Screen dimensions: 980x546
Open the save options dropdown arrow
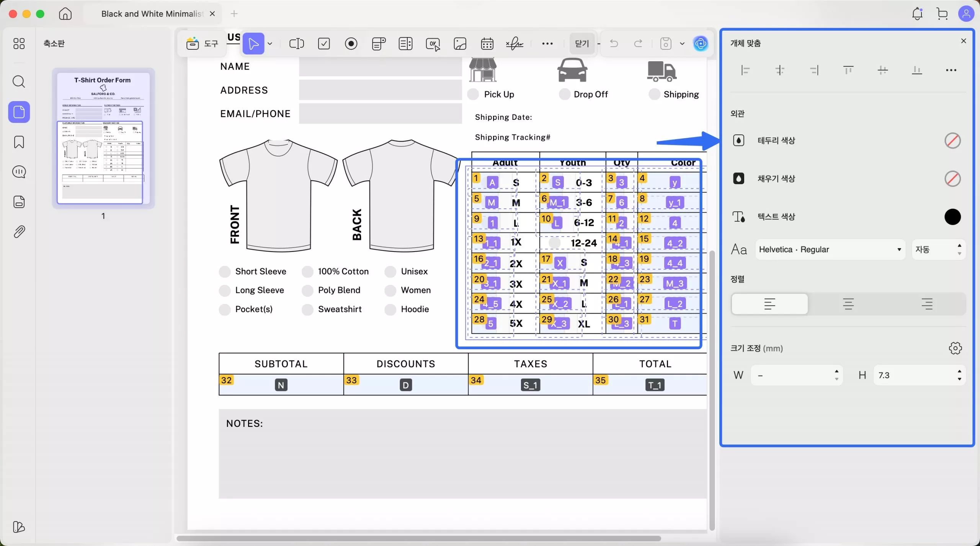(682, 44)
